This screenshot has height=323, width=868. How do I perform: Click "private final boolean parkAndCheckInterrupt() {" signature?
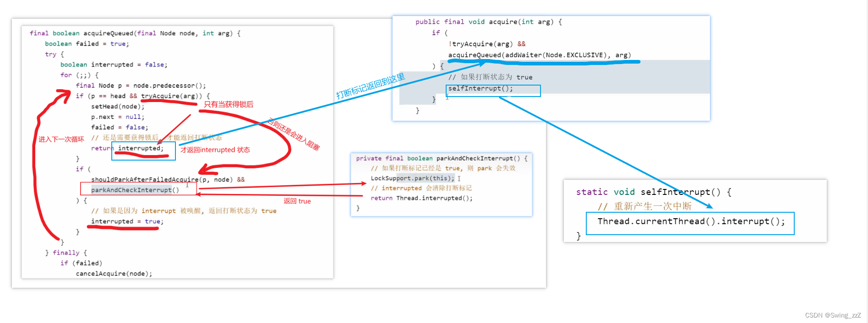(x=442, y=158)
